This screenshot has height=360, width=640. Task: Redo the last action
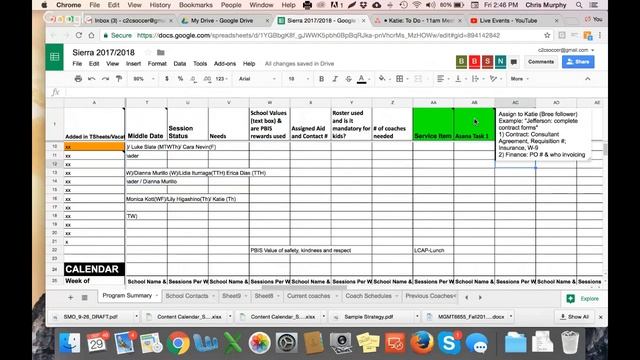click(105, 79)
